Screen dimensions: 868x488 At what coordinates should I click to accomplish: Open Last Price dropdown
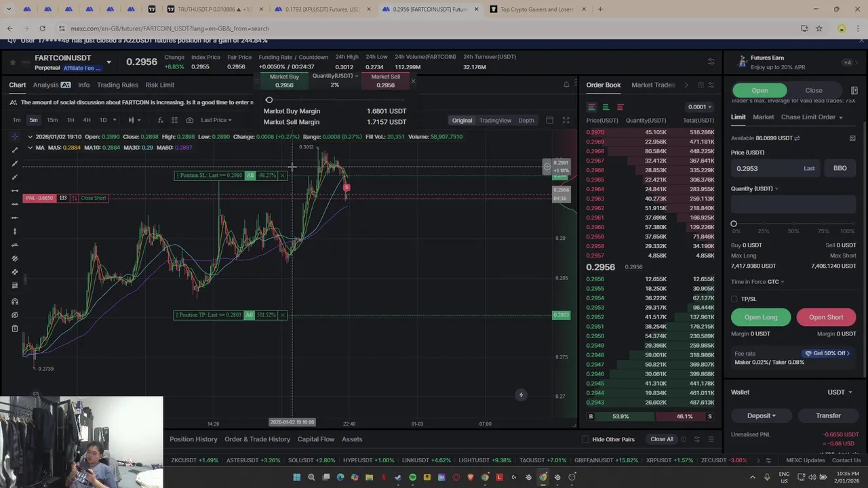216,120
